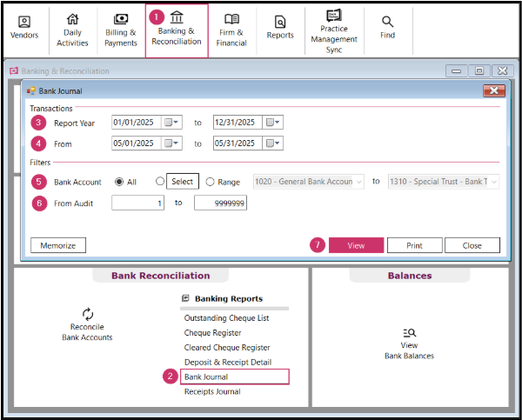The width and height of the screenshot is (522, 420).
Task: Open From end date 05/31/2025 calendar dropdown
Action: click(273, 143)
